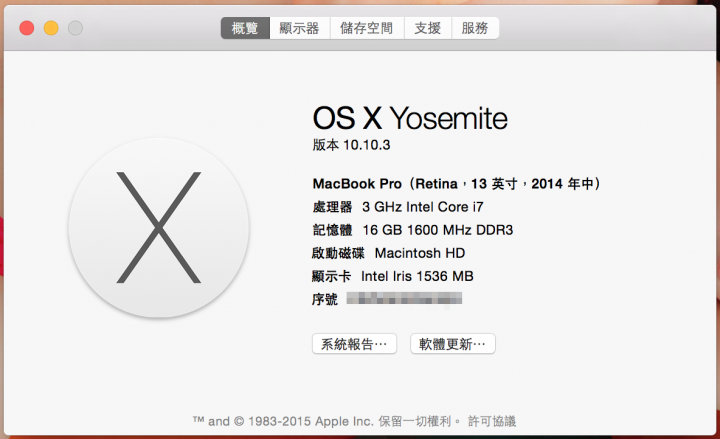
Task: Click the 處理器 3 GHz Intel Core i7 line
Action: [398, 207]
